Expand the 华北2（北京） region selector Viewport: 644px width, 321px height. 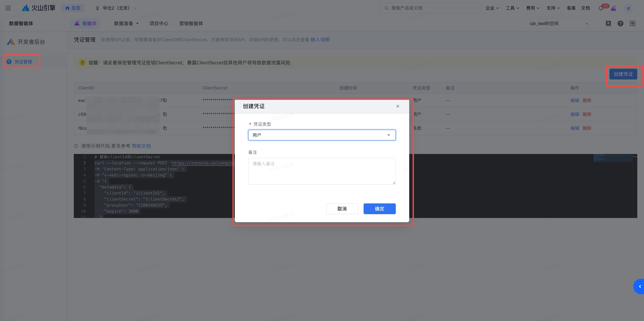click(116, 8)
